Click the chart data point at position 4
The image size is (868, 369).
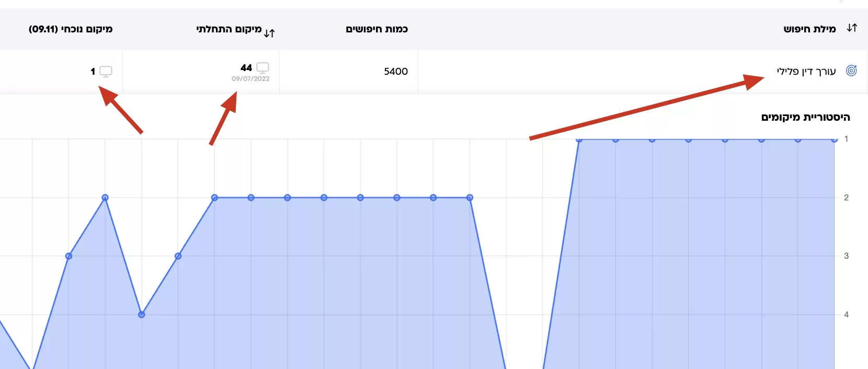pyautogui.click(x=142, y=315)
